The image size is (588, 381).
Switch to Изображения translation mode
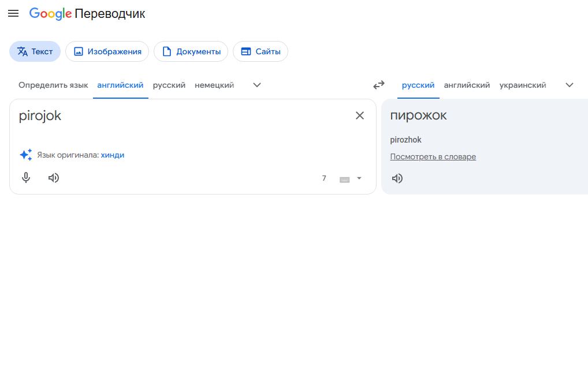pos(107,51)
